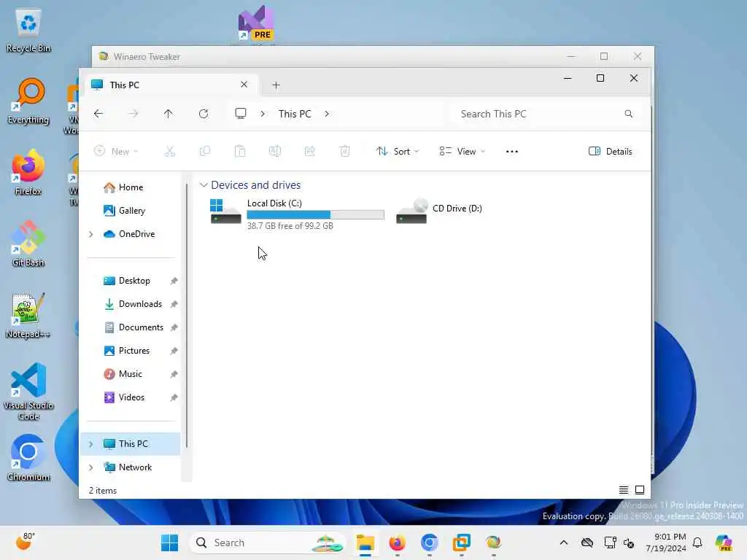Open the See more ellipsis menu
The width and height of the screenshot is (747, 560).
click(x=511, y=152)
